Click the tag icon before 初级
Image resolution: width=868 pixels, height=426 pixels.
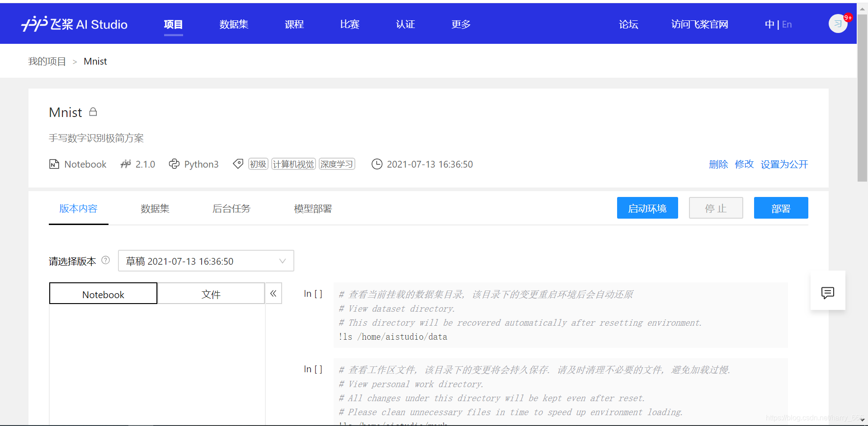pyautogui.click(x=238, y=164)
